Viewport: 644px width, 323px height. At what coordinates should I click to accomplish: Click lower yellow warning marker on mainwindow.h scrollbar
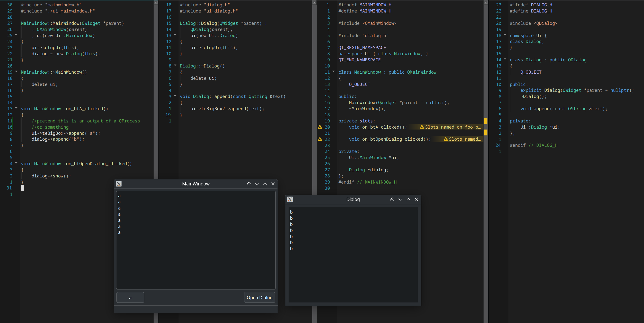click(486, 132)
